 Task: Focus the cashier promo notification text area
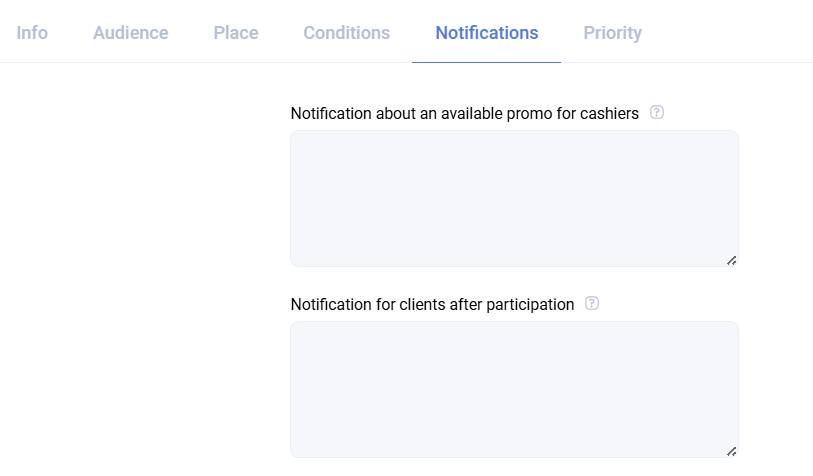click(x=514, y=198)
